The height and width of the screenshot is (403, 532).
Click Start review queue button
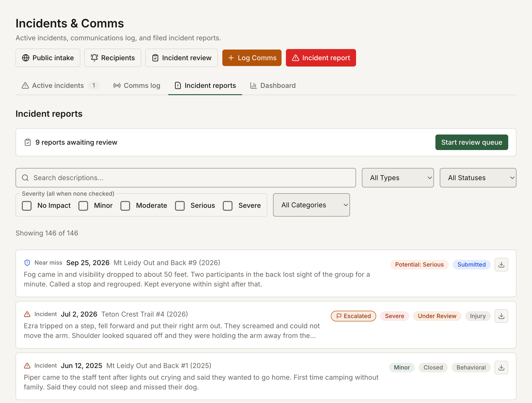coord(472,142)
